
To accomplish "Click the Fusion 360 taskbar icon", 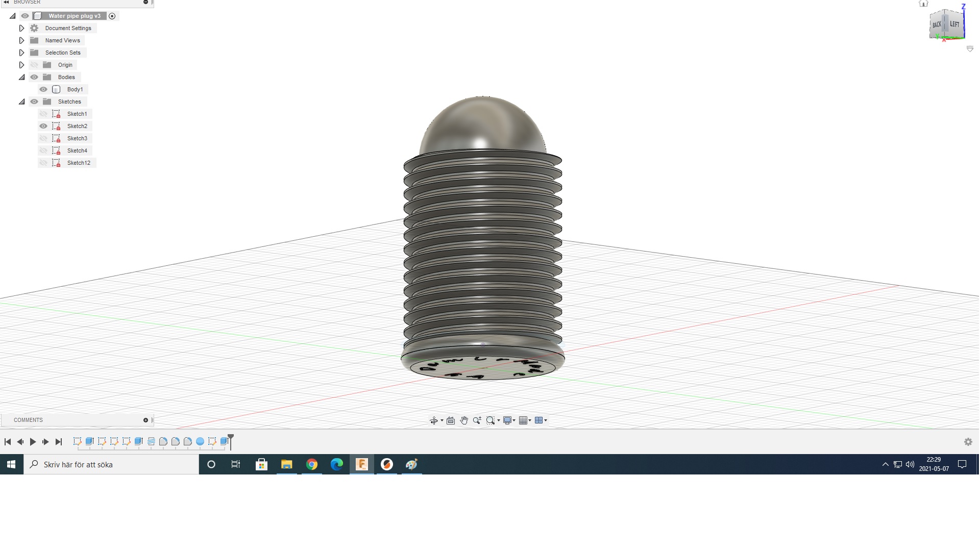I will pyautogui.click(x=362, y=464).
